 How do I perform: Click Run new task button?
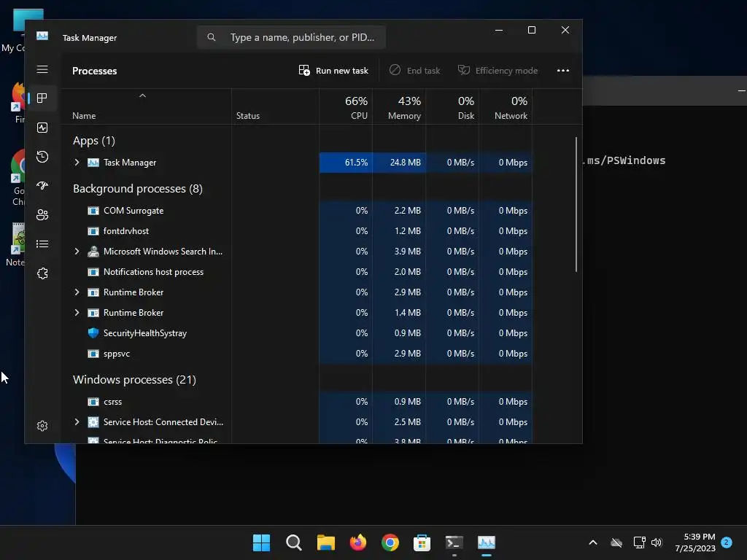pyautogui.click(x=333, y=71)
